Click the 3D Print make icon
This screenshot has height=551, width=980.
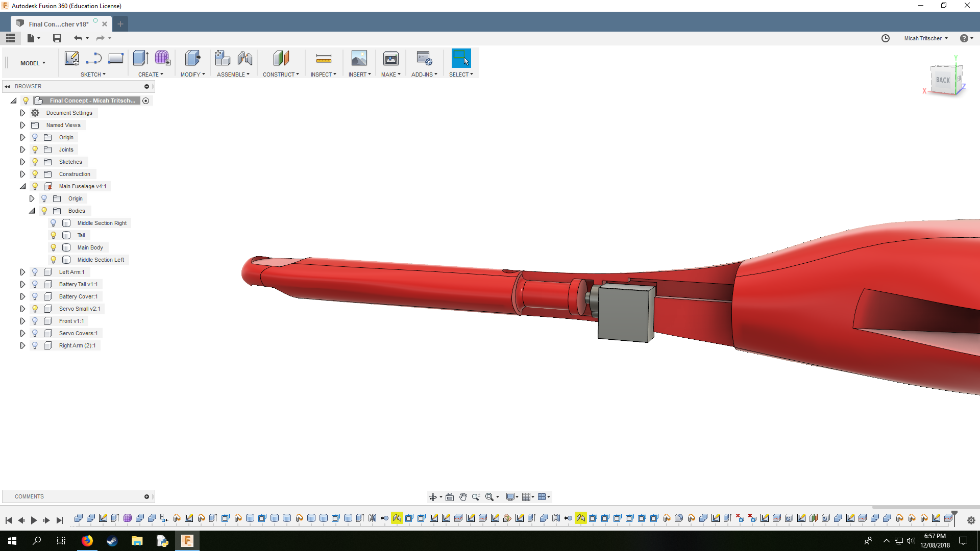[x=391, y=58]
